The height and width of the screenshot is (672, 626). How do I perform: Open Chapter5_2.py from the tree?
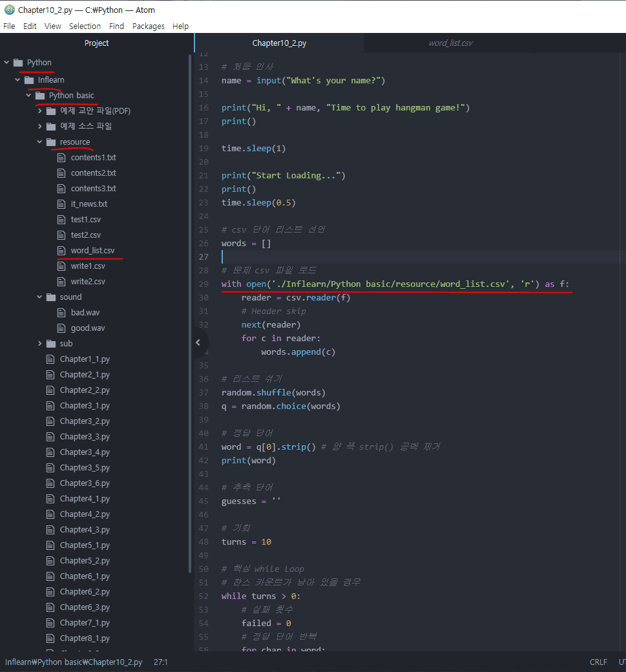(x=85, y=561)
